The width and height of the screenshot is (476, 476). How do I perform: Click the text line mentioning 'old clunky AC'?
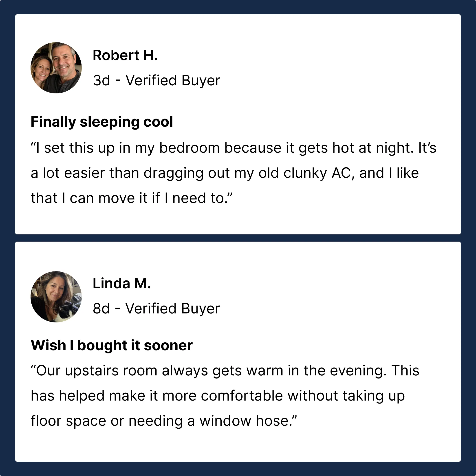point(225,173)
